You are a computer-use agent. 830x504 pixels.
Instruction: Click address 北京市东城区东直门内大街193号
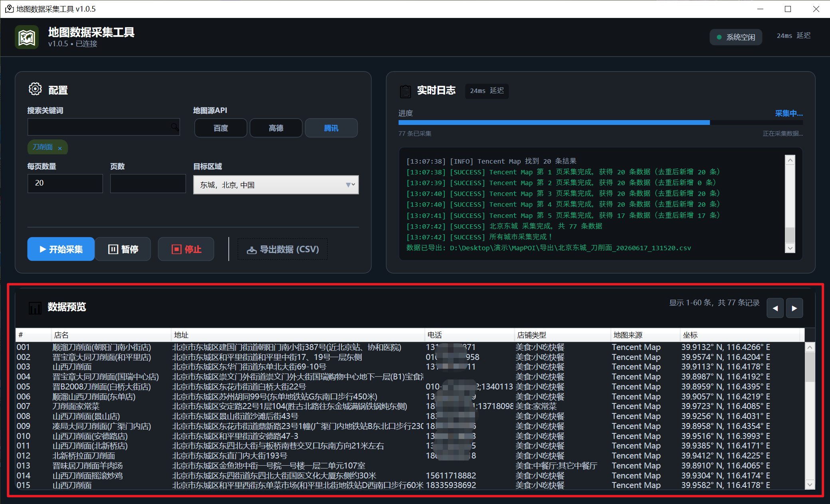(230, 456)
